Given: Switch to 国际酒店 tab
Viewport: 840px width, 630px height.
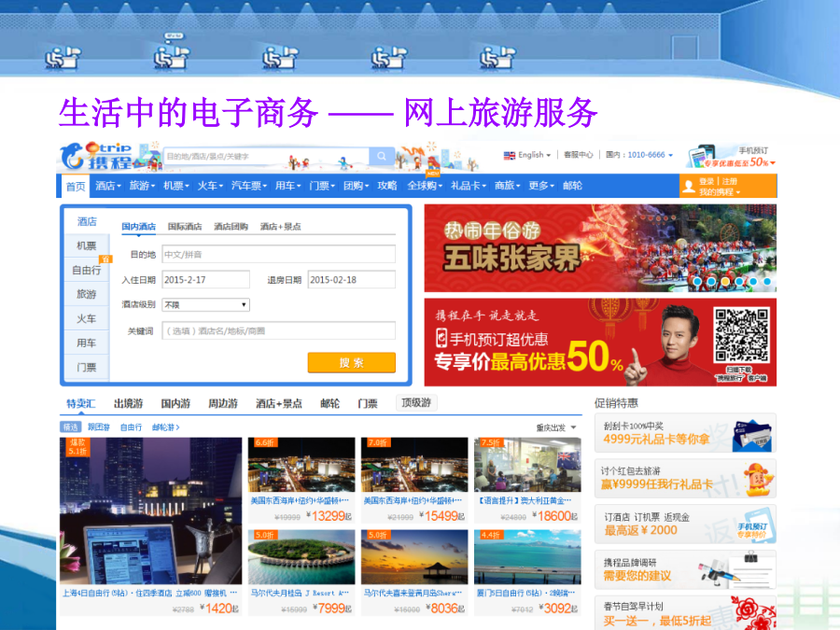Looking at the screenshot, I should tap(185, 227).
